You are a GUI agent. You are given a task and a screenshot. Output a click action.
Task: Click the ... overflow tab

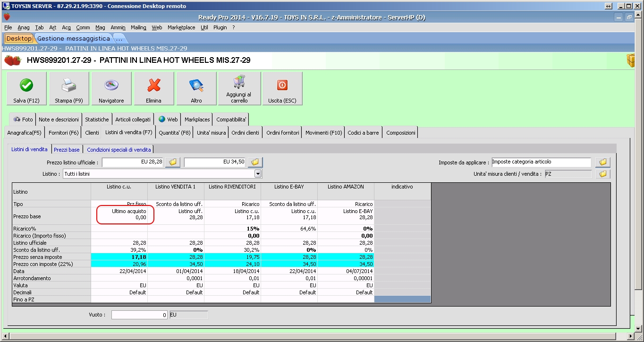(119, 38)
